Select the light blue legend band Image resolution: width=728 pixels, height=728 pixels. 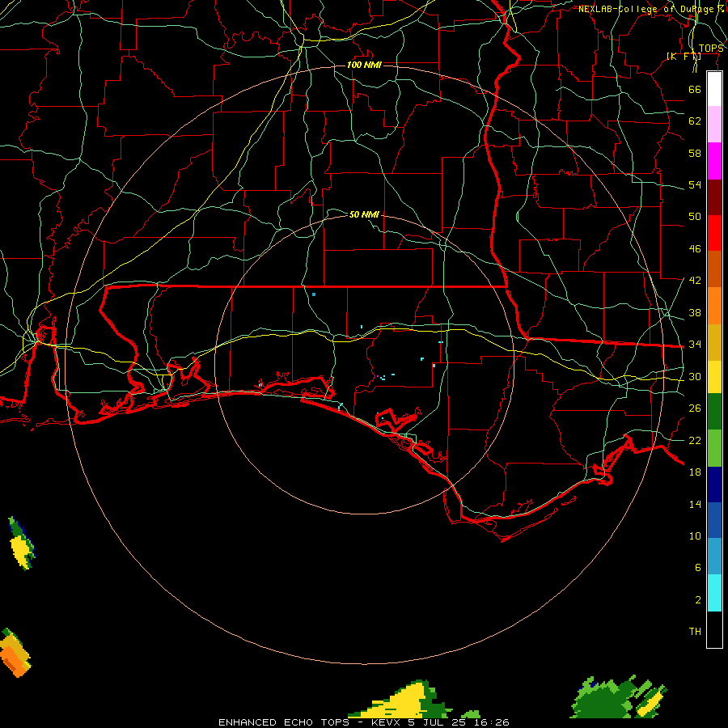714,557
